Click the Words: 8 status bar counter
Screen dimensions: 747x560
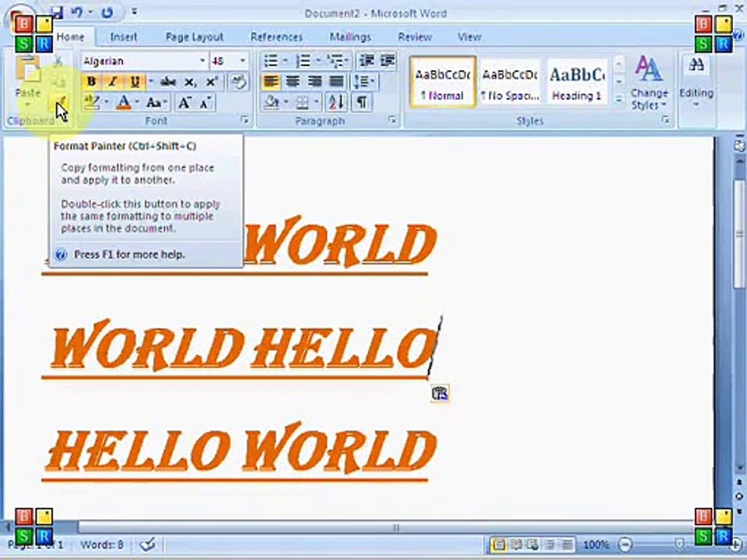pos(102,544)
